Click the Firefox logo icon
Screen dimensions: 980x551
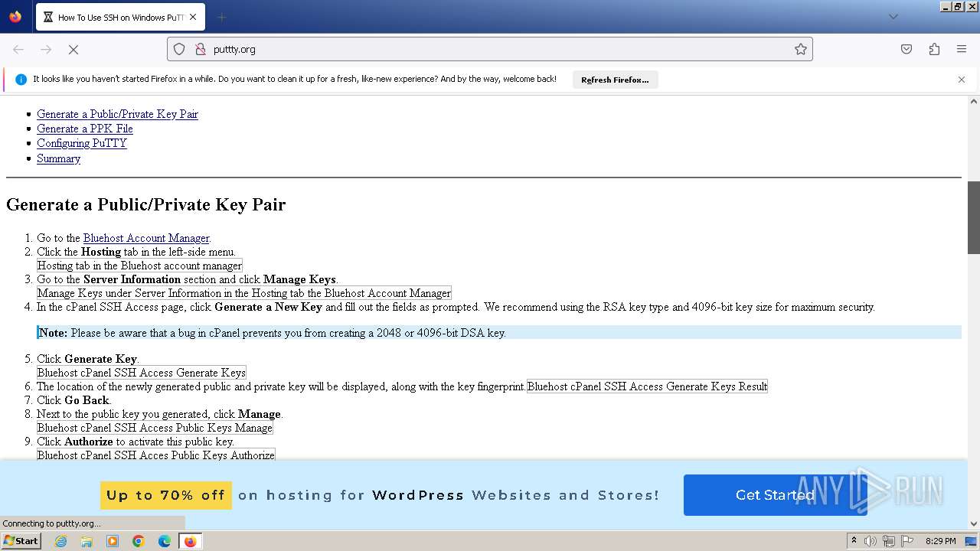point(15,16)
